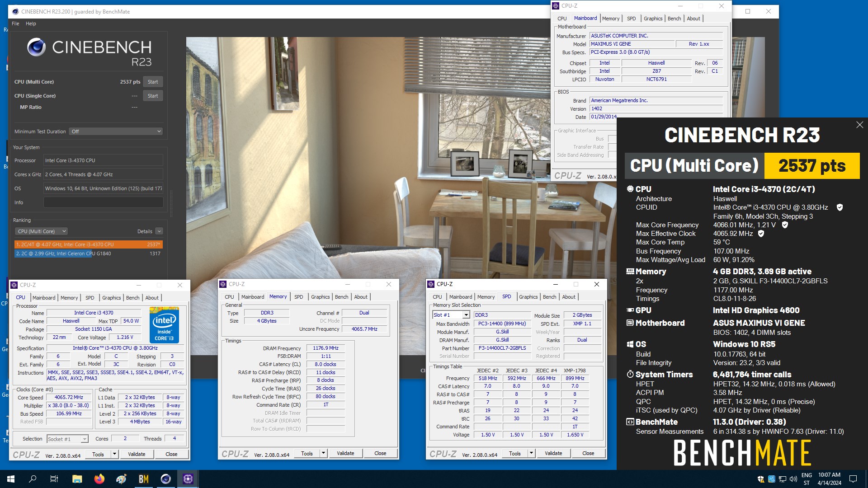Open the Cinebench File menu
The width and height of the screenshot is (868, 488).
click(x=15, y=23)
